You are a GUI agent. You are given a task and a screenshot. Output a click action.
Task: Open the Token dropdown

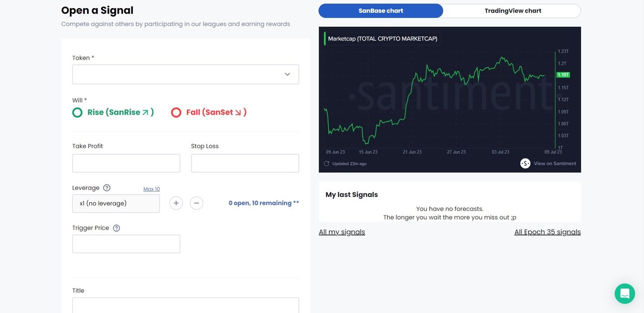tap(186, 74)
